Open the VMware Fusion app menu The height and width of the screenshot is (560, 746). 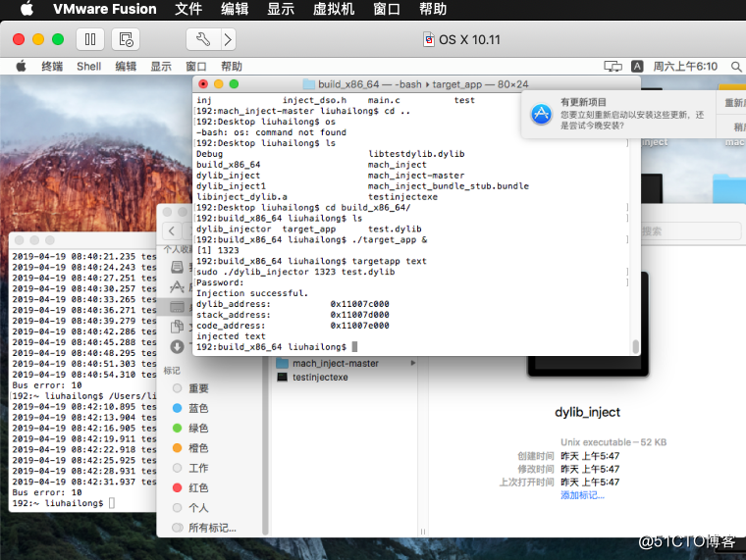pyautogui.click(x=105, y=9)
